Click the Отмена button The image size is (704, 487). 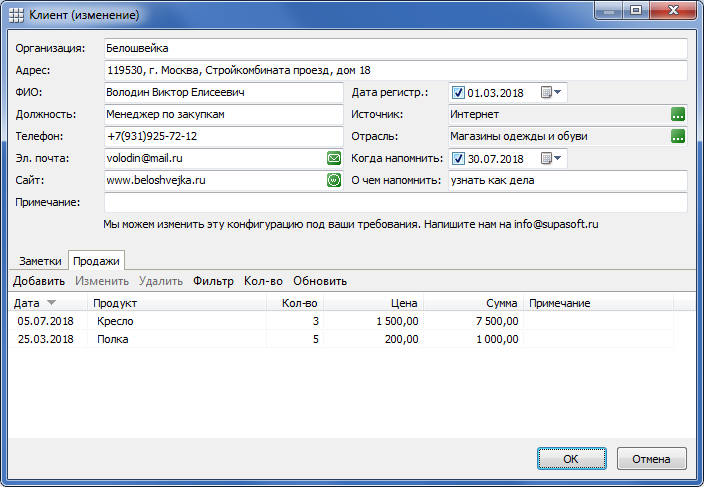coord(651,459)
